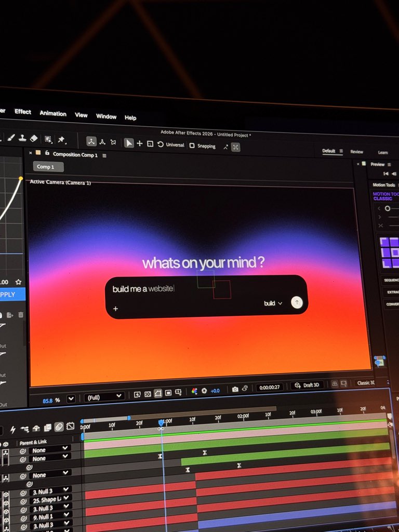
Task: Reset exposure with the aperture icon
Action: (204, 391)
